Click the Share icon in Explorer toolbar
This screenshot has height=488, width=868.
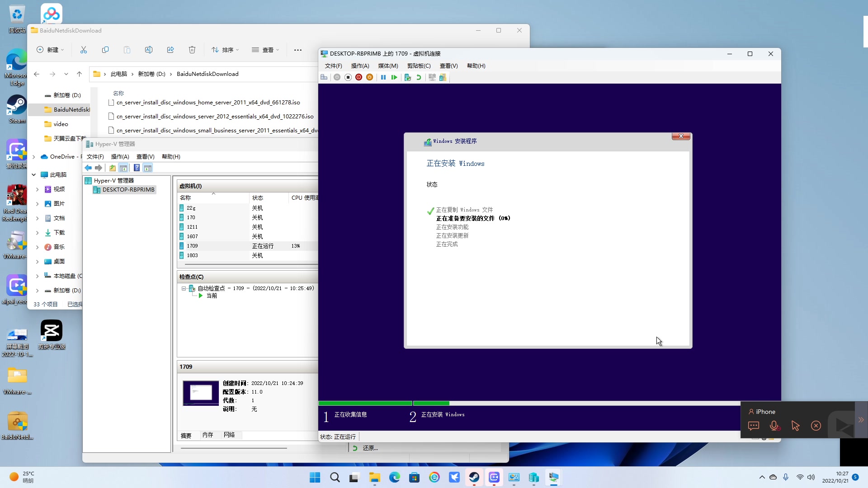(170, 50)
